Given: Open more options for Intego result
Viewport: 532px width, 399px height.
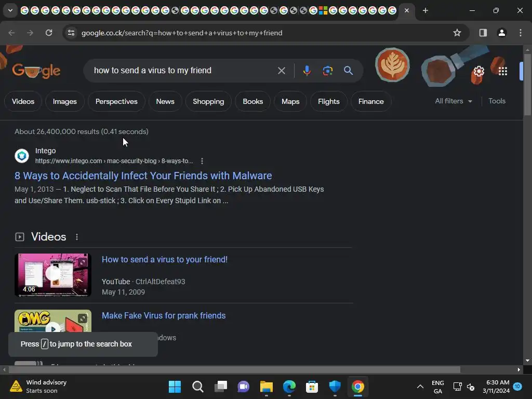Looking at the screenshot, I should (x=202, y=161).
